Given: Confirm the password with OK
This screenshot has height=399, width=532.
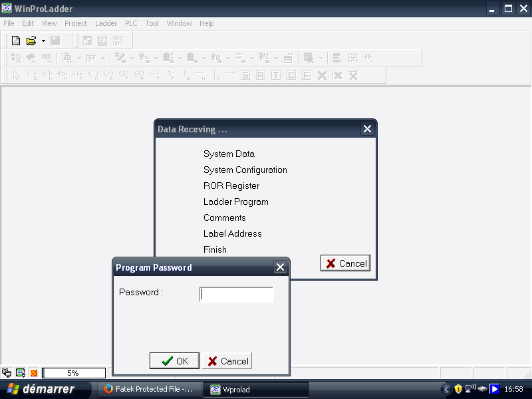Looking at the screenshot, I should click(x=174, y=361).
